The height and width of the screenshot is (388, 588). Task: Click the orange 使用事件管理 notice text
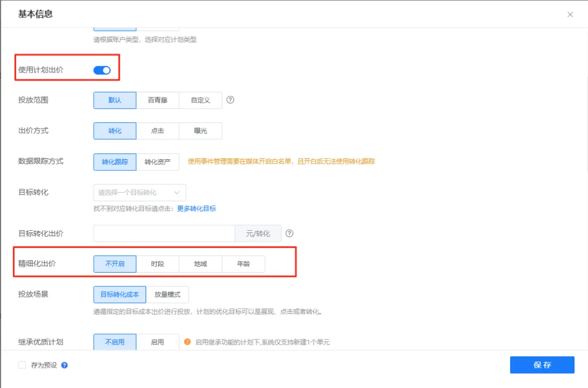281,162
